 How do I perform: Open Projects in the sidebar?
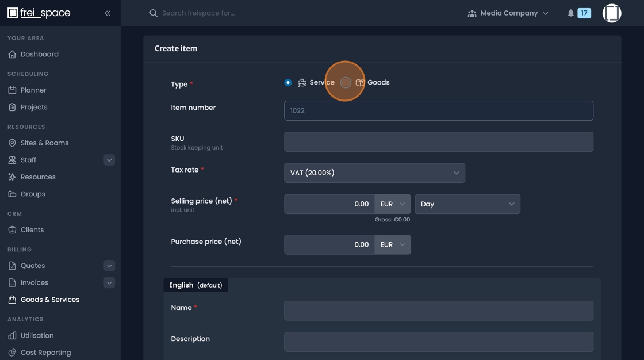point(34,106)
